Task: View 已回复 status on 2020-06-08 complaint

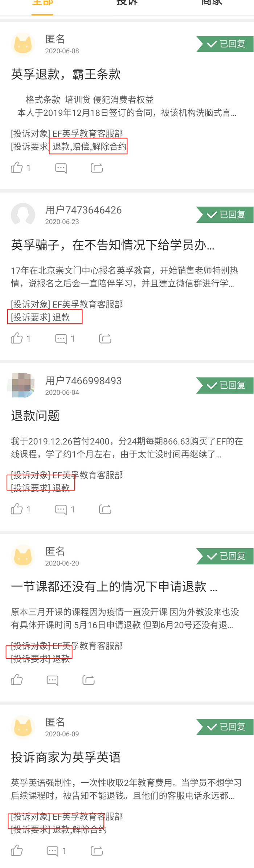Action: [225, 44]
